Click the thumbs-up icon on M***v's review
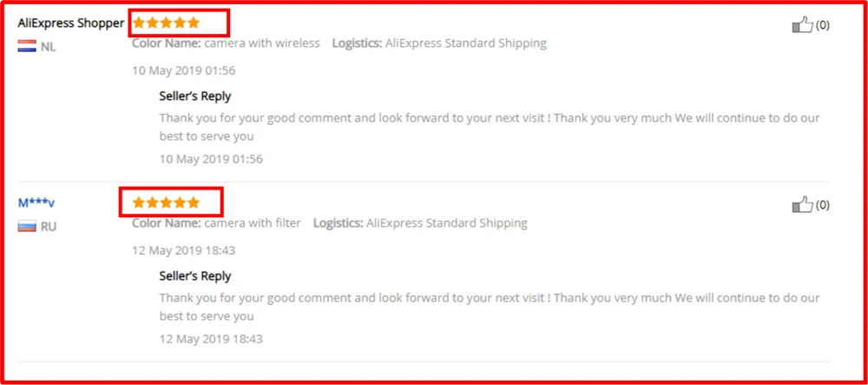This screenshot has height=385, width=868. click(803, 205)
